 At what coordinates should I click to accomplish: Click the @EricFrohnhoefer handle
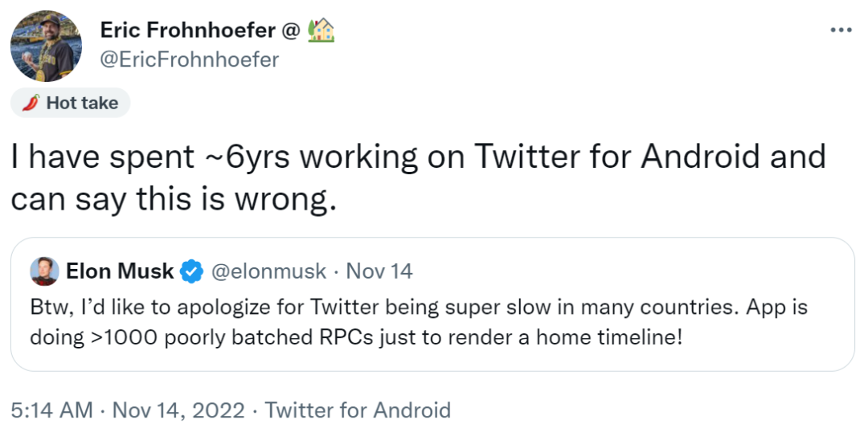pyautogui.click(x=189, y=59)
